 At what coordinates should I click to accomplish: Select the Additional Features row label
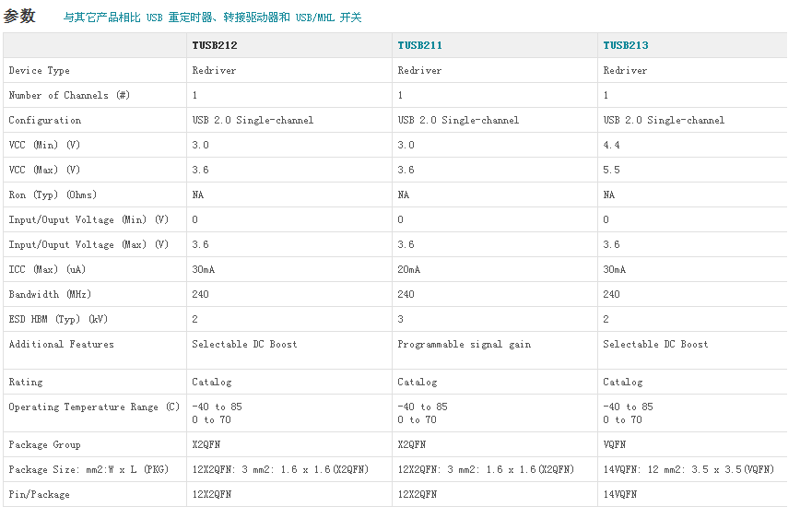(62, 344)
